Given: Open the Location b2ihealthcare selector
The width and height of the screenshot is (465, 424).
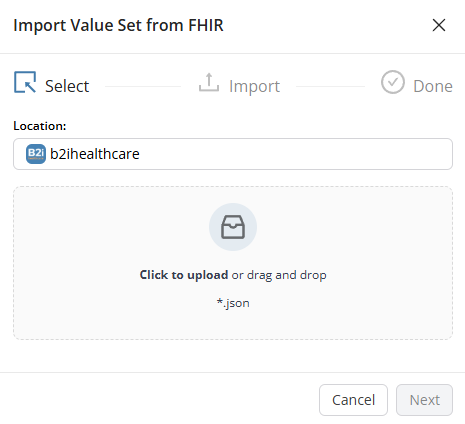Looking at the screenshot, I should point(233,154).
